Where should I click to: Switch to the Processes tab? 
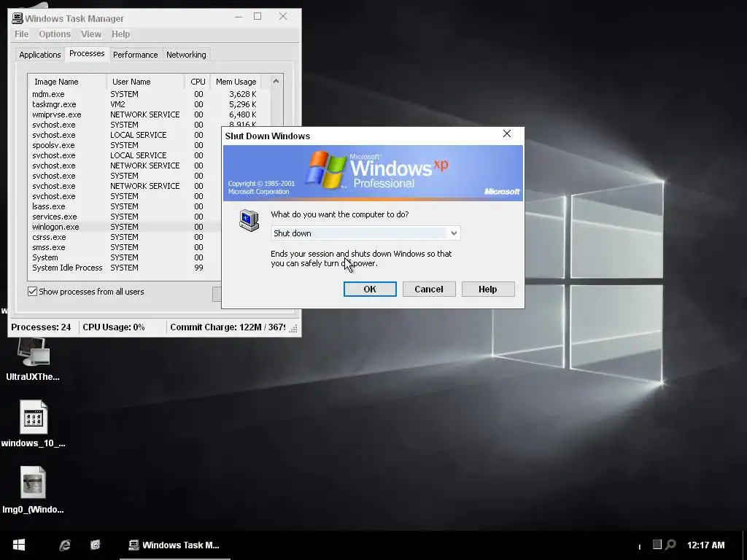coord(87,53)
